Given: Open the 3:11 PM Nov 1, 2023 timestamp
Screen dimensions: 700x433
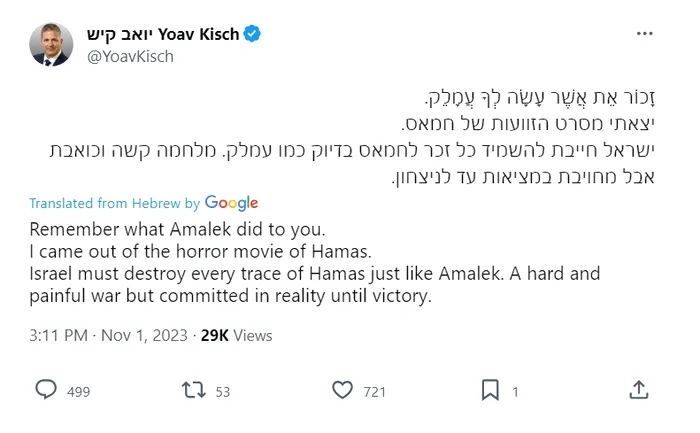Looking at the screenshot, I should (x=108, y=335).
